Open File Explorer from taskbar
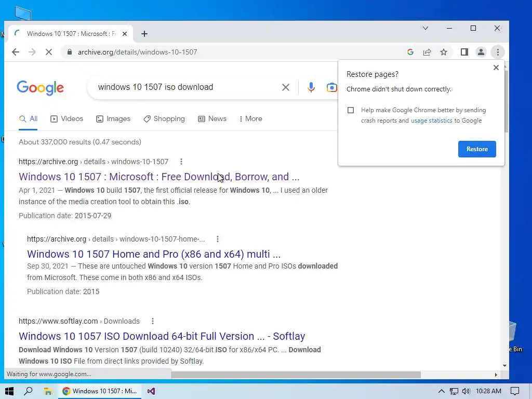The height and width of the screenshot is (399, 532). pyautogui.click(x=48, y=391)
